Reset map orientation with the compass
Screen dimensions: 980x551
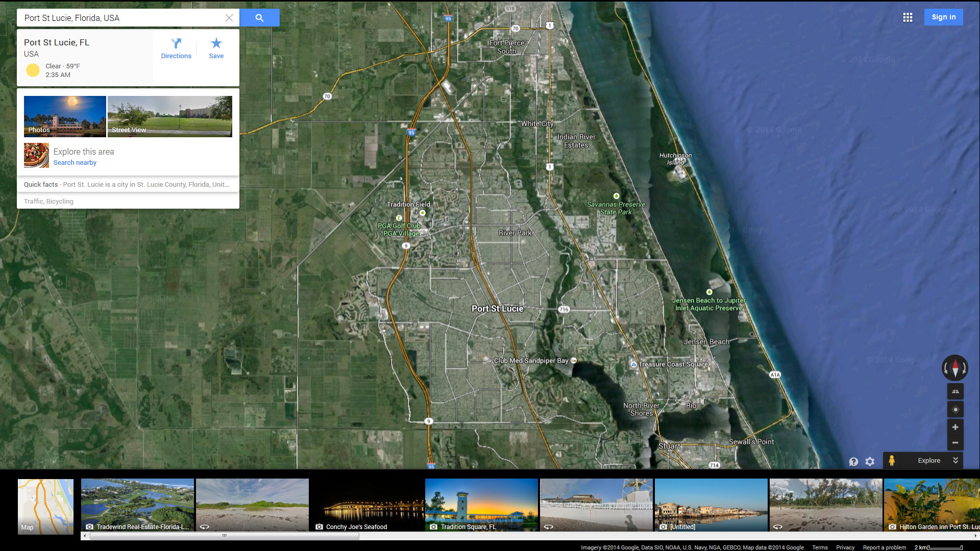(955, 368)
